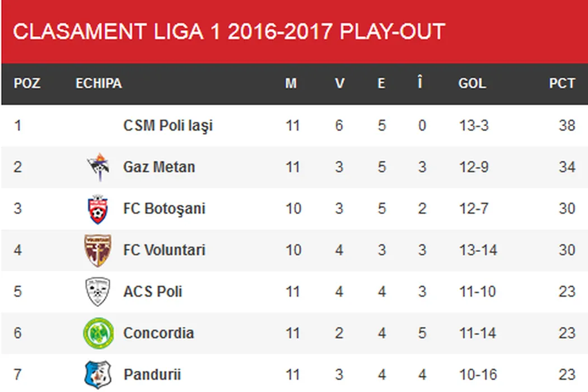
Task: Click the Clasament Liga 1 Play-Out title
Action: click(x=228, y=32)
